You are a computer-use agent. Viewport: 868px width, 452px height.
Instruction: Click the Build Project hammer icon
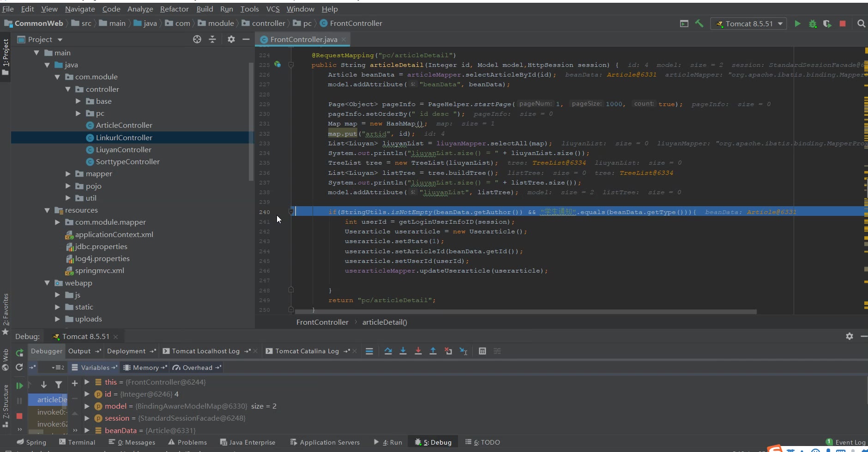[x=699, y=24]
